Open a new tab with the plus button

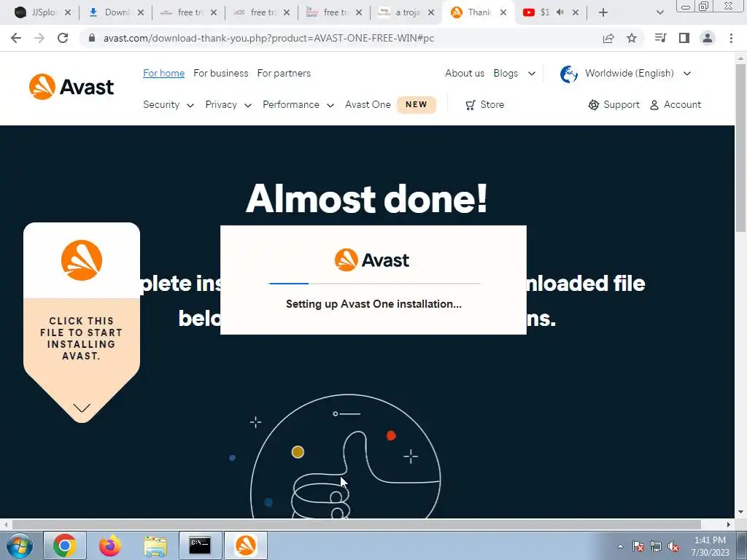pyautogui.click(x=603, y=13)
